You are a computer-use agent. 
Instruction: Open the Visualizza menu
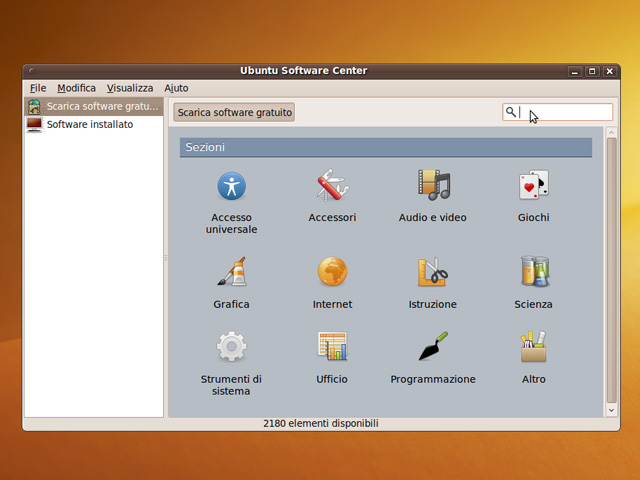[130, 88]
